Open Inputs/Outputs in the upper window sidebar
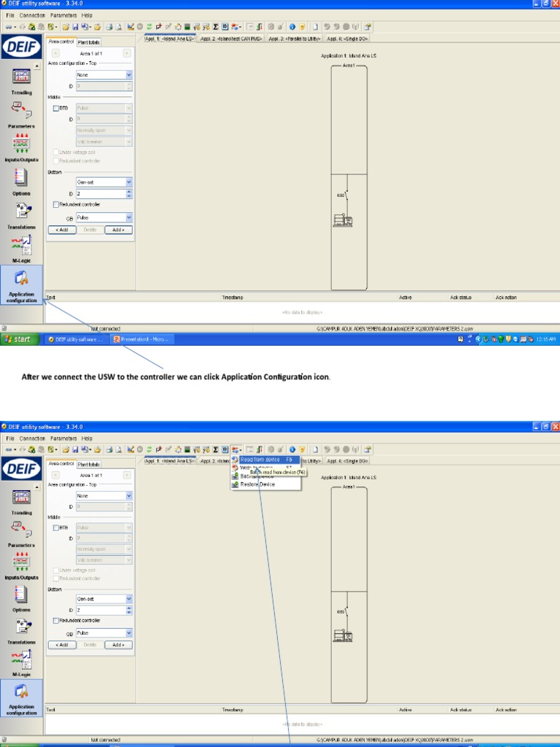Screen dimensions: 560x747 click(x=21, y=148)
